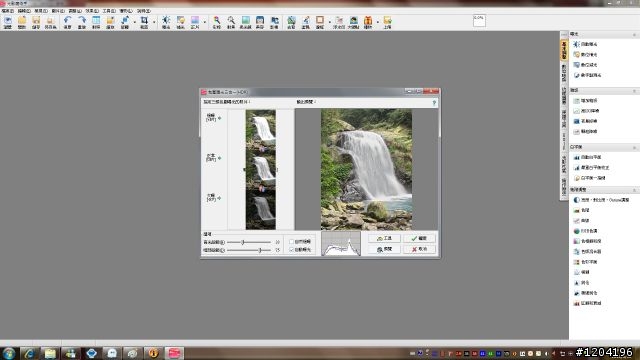Open dropdown arrow next to Crop icon
Viewport: 640px width, 360px height.
point(154,22)
